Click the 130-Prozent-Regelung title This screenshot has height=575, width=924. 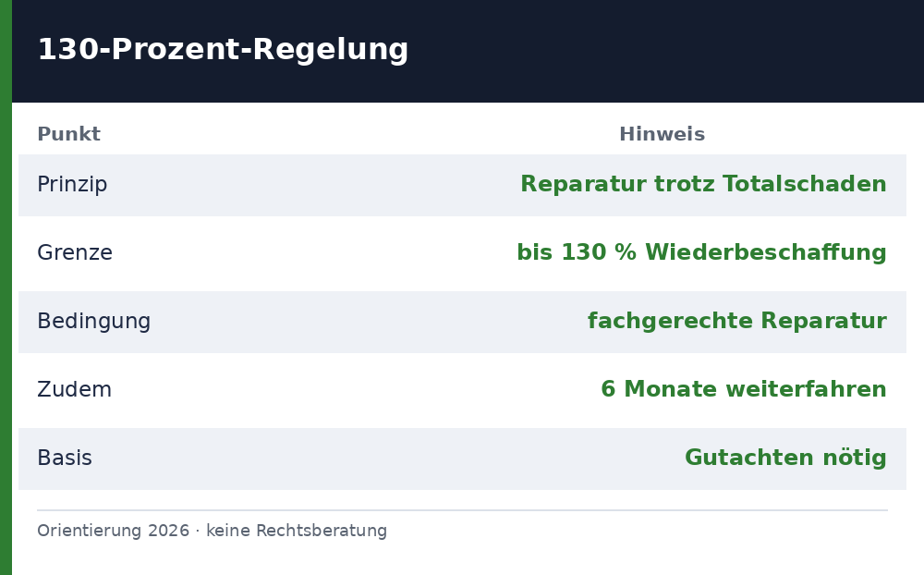(x=223, y=49)
